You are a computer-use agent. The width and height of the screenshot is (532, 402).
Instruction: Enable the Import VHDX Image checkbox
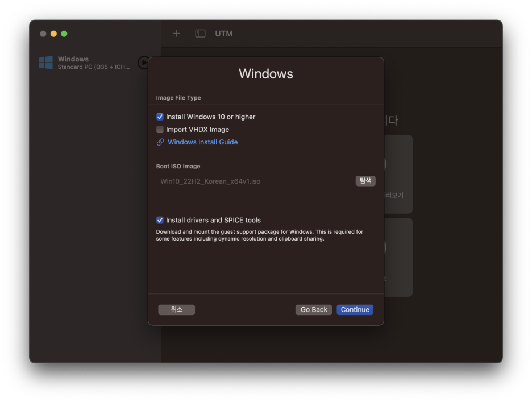[x=160, y=130]
